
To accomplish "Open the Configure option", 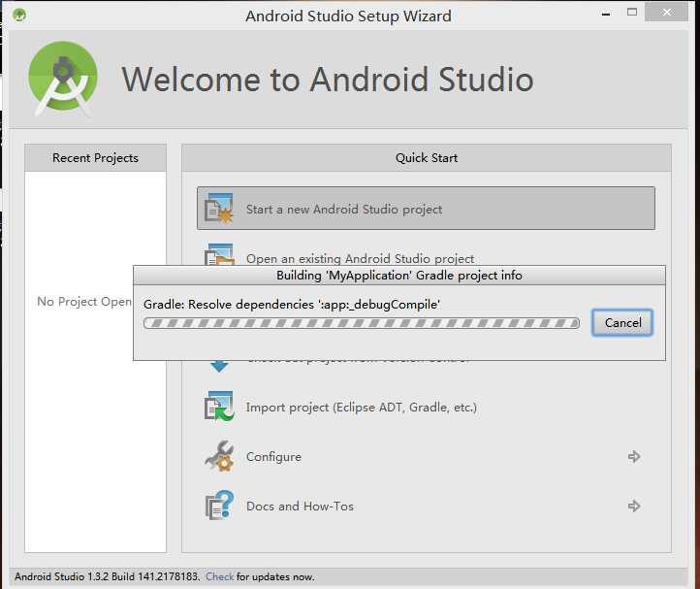I will [273, 457].
